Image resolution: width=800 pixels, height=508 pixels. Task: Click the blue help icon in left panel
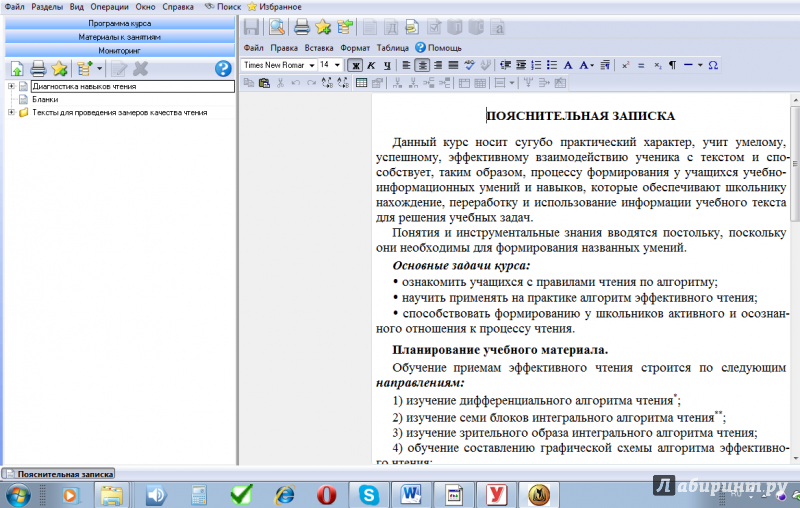coord(223,69)
